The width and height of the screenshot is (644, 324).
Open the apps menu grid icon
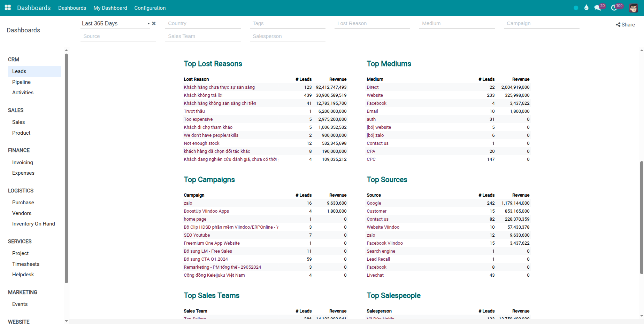(7, 8)
